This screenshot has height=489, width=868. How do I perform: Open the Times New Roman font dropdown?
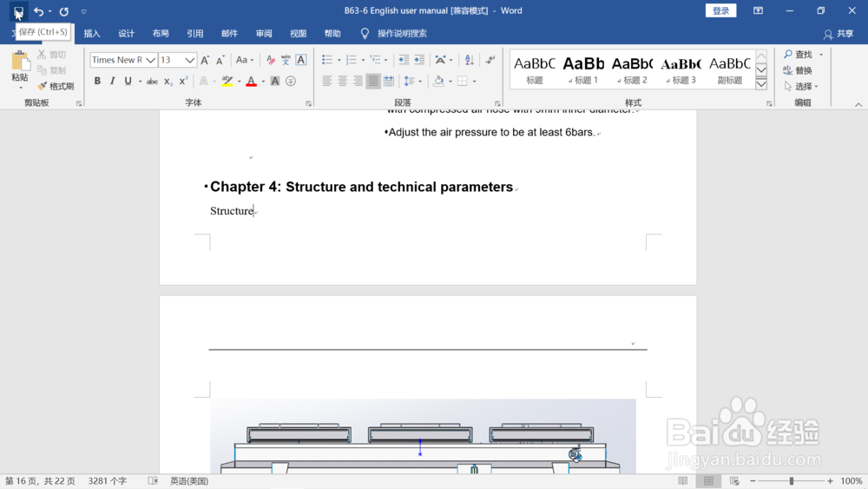point(150,60)
